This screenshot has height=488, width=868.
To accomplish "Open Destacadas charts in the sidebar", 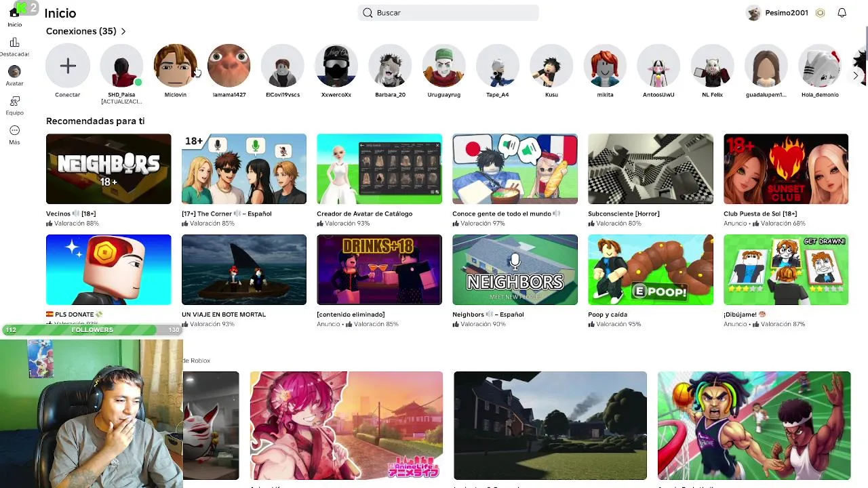I will tap(14, 43).
